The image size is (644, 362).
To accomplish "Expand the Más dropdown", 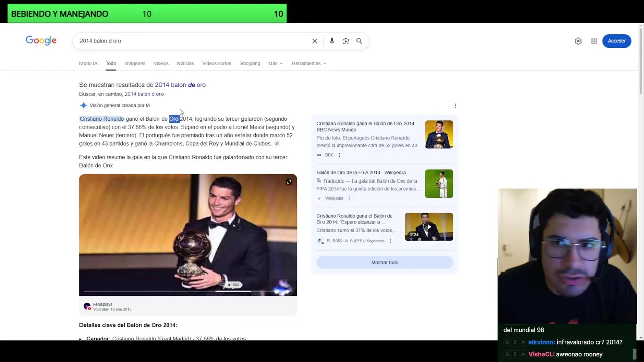I will (275, 63).
